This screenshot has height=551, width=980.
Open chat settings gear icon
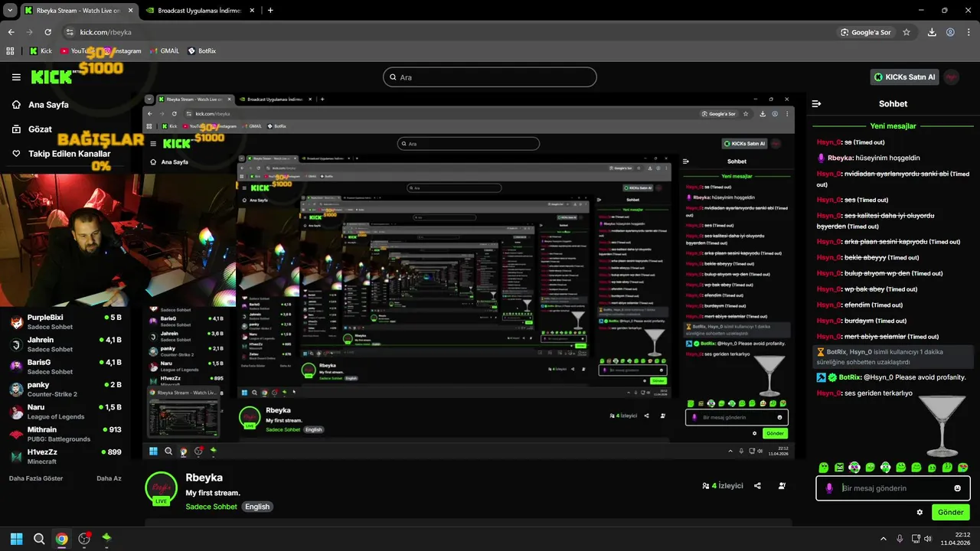[x=920, y=512]
